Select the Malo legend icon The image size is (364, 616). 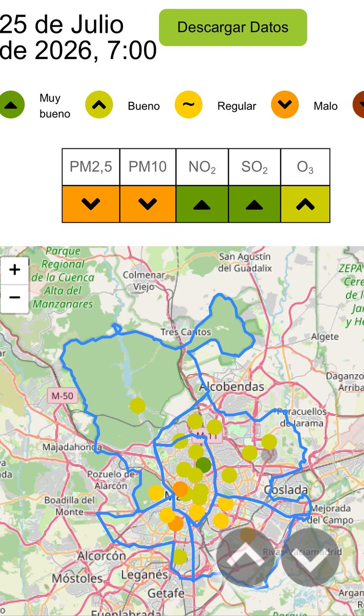coord(285,105)
